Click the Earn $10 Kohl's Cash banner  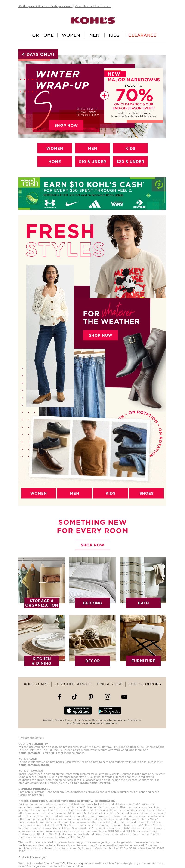click(92, 193)
